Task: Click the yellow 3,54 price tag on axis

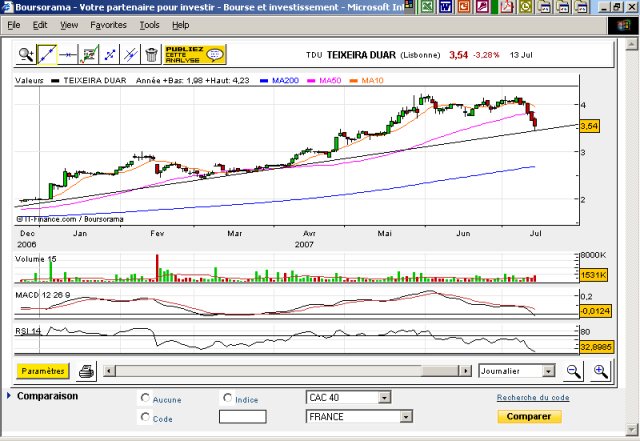Action: point(589,126)
